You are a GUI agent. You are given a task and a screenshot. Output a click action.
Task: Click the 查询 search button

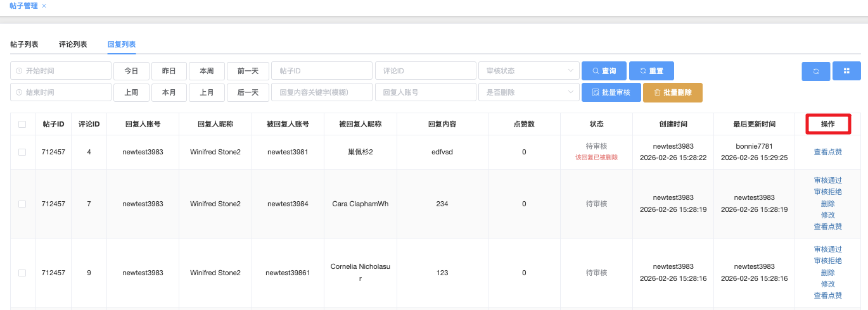604,71
